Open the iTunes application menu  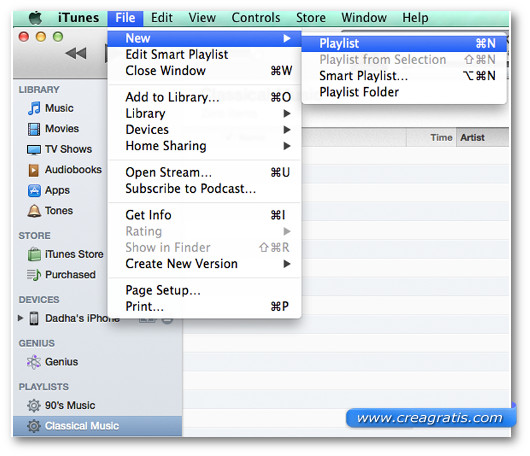(78, 18)
